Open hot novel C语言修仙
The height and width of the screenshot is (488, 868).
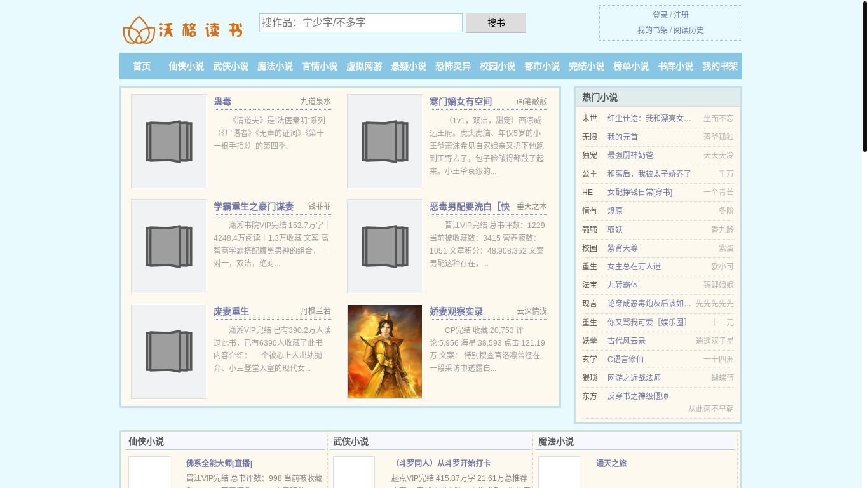coord(625,359)
